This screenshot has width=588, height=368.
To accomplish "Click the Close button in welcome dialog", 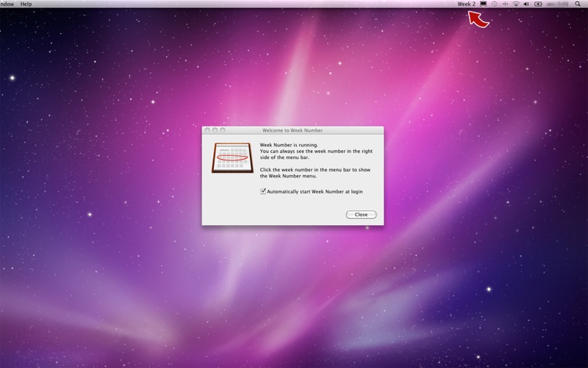I will 361,214.
